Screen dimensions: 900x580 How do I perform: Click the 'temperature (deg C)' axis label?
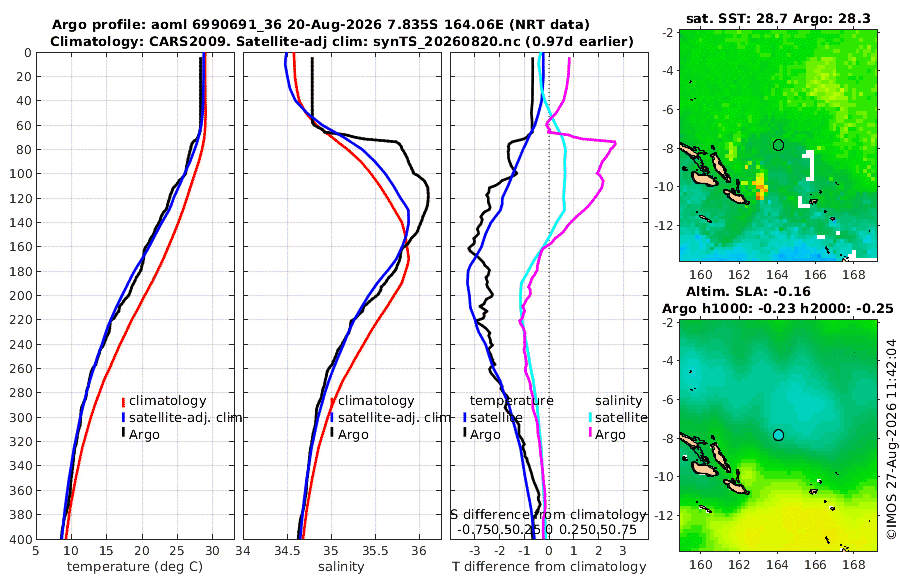135,566
